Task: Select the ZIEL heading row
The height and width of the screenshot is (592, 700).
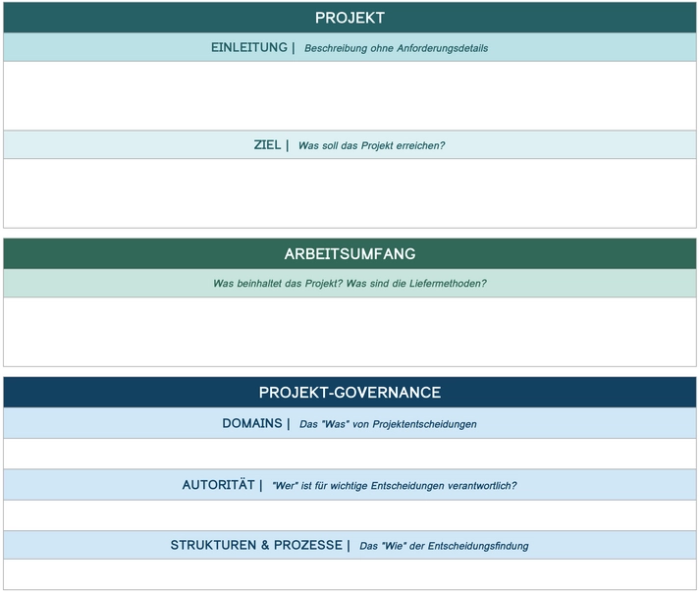Action: click(x=350, y=144)
